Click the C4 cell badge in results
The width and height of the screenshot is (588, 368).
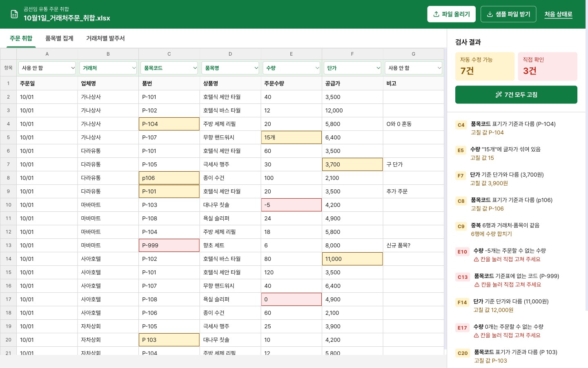click(x=461, y=125)
